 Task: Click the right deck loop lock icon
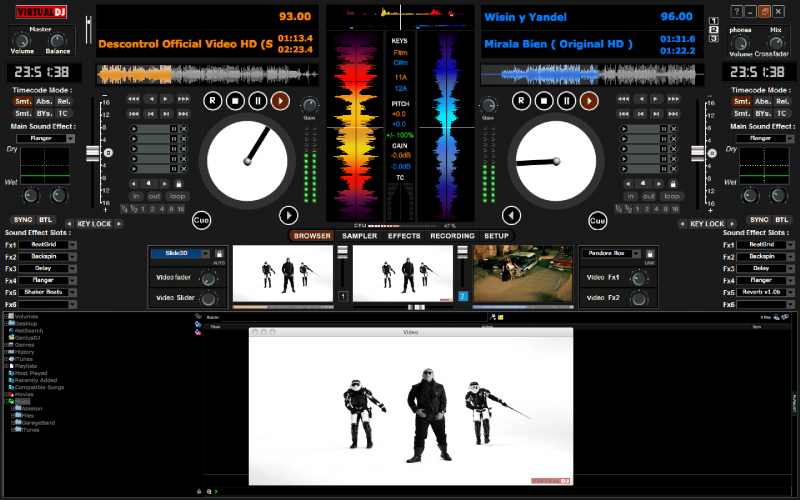673,184
